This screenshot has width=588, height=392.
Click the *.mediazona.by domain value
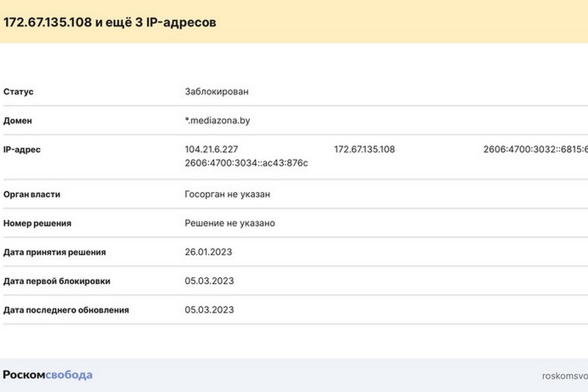[x=221, y=121]
